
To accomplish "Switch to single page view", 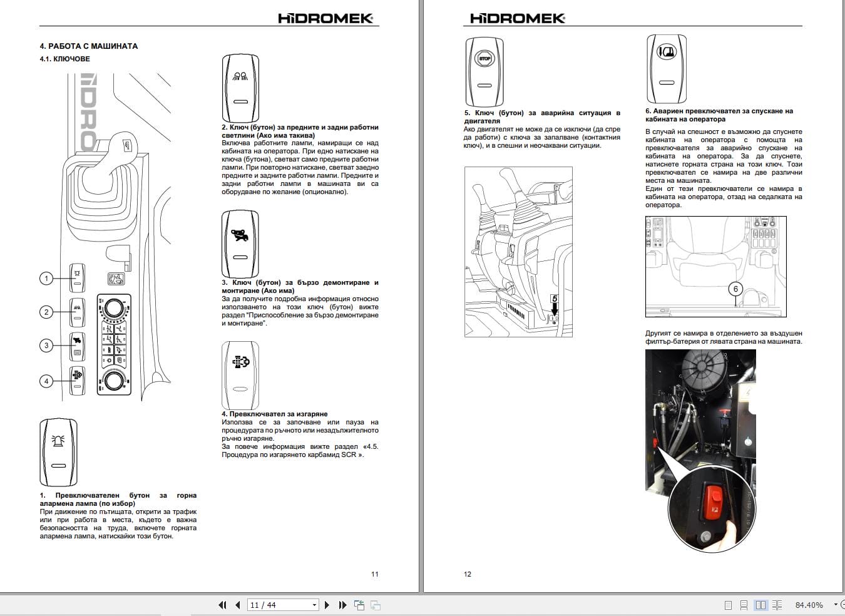I will (728, 605).
